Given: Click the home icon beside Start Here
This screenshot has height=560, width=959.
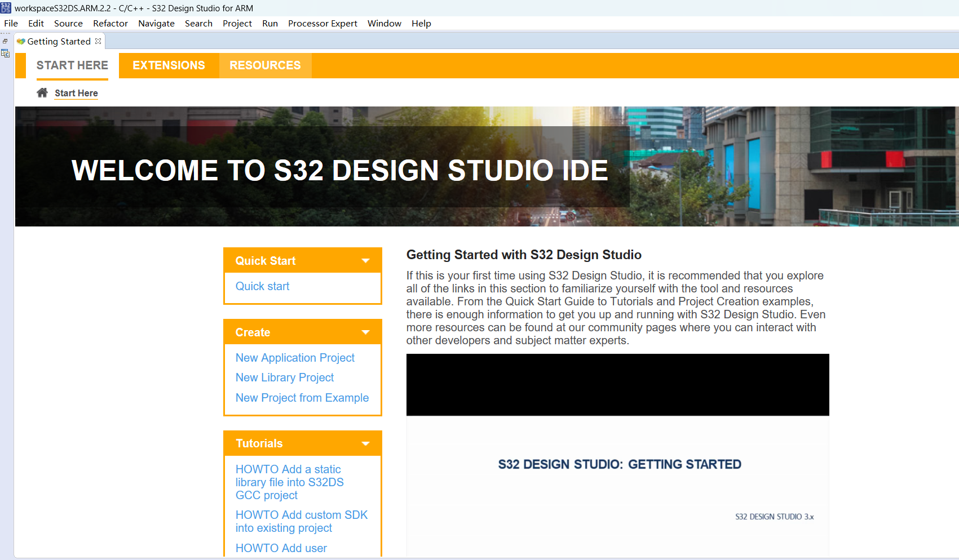Looking at the screenshot, I should (42, 93).
